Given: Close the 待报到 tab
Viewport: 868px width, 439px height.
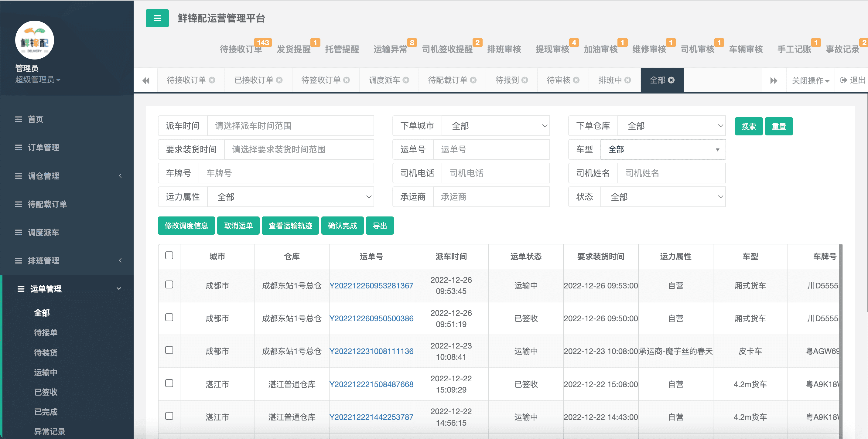Looking at the screenshot, I should point(525,80).
